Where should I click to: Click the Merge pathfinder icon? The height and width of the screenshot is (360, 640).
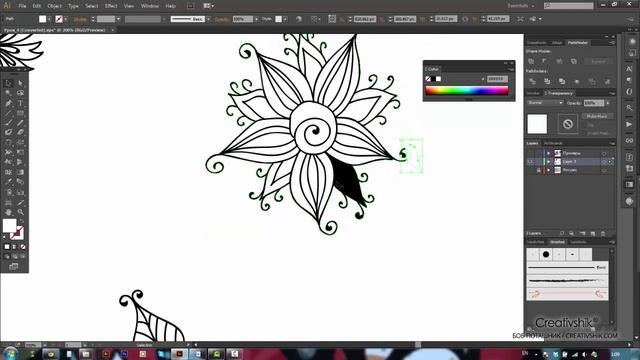pyautogui.click(x=562, y=81)
